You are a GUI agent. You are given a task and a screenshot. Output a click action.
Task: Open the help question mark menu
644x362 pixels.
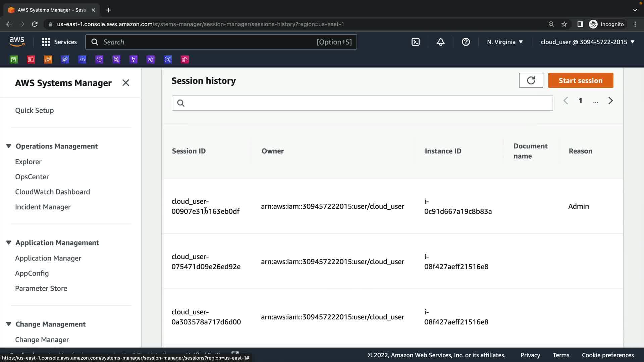coord(466,42)
